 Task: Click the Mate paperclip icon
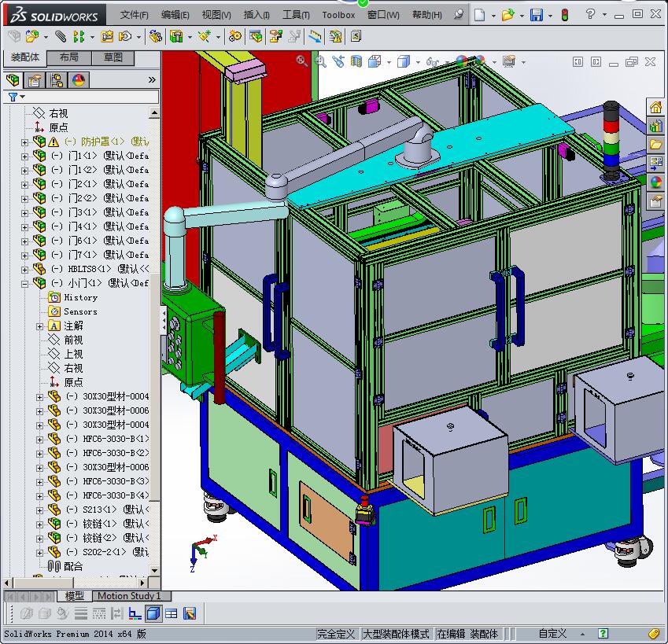tap(61, 37)
